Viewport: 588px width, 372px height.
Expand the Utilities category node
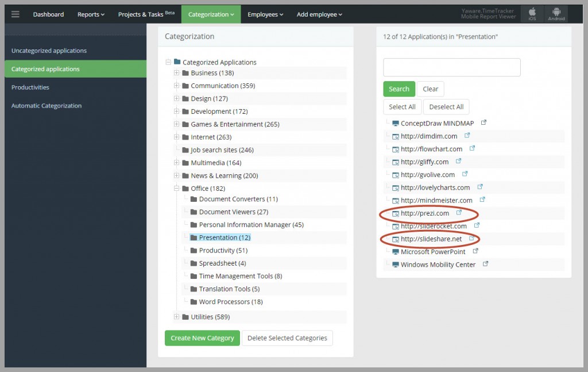176,317
